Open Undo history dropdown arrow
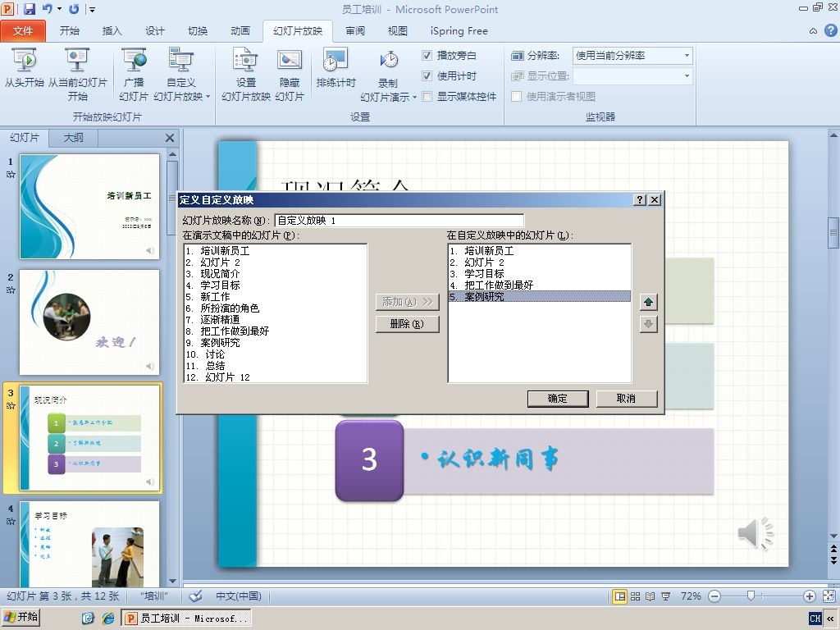840x630 pixels. point(59,9)
